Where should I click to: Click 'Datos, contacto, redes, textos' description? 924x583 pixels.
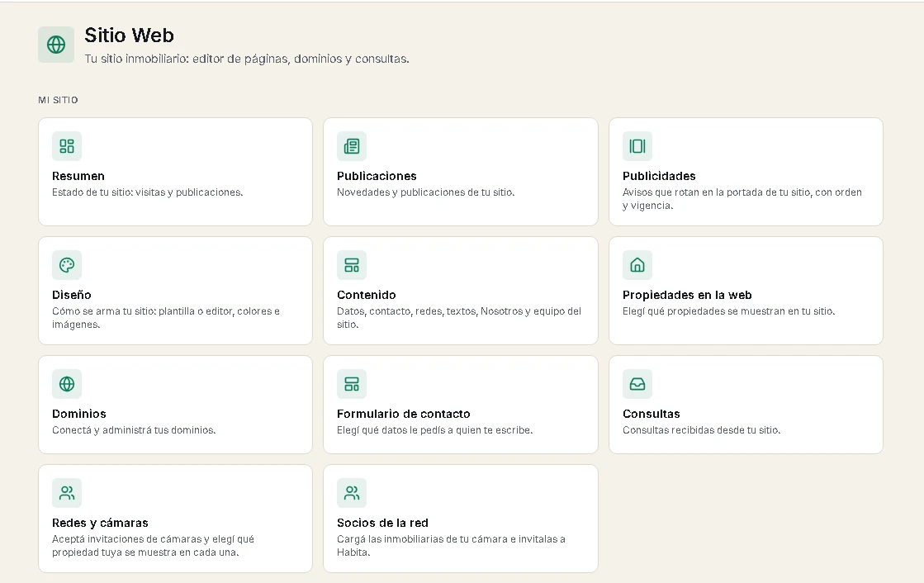pos(459,318)
